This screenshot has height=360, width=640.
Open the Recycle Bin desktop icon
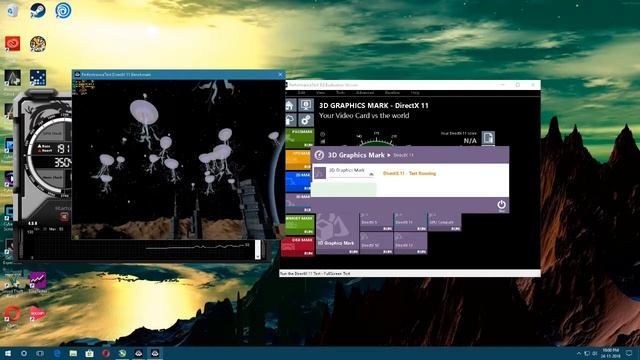pyautogui.click(x=12, y=10)
